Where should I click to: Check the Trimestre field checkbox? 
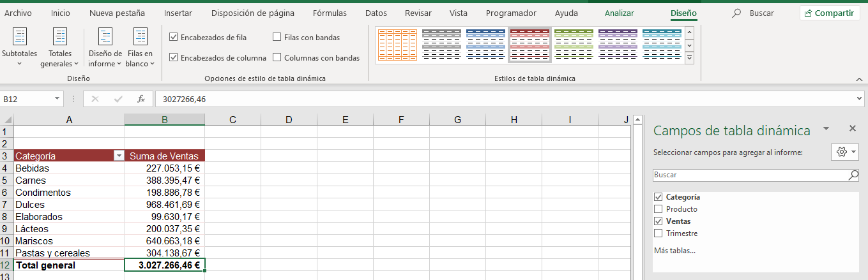658,233
